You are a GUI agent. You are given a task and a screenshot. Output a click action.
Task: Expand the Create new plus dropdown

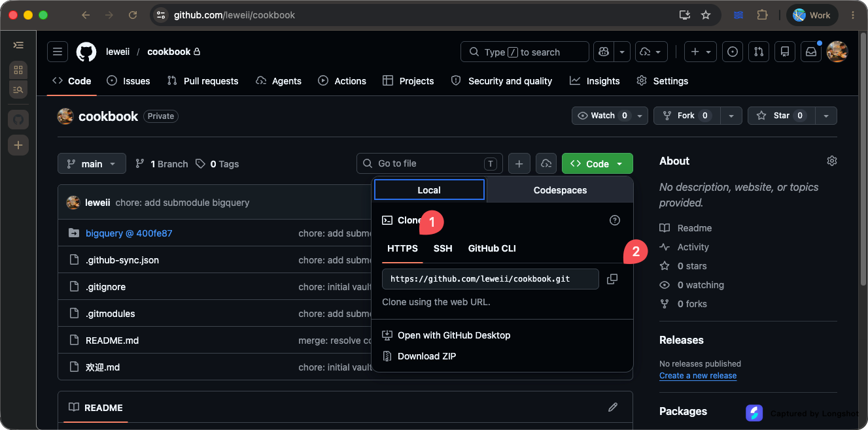pyautogui.click(x=701, y=52)
